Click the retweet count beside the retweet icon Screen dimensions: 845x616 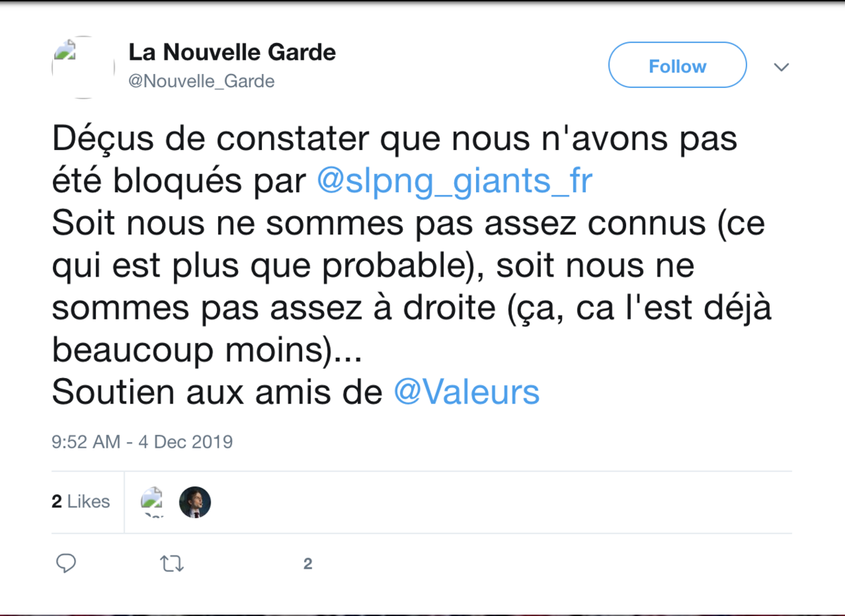tap(308, 563)
